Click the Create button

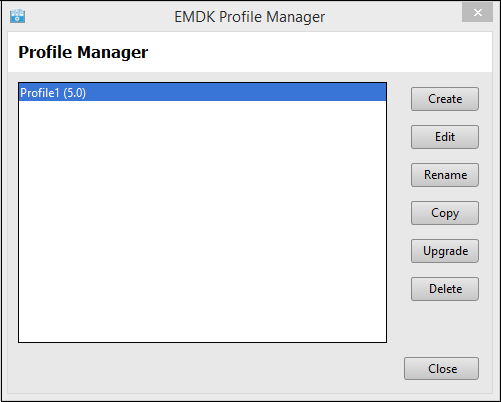click(x=445, y=99)
